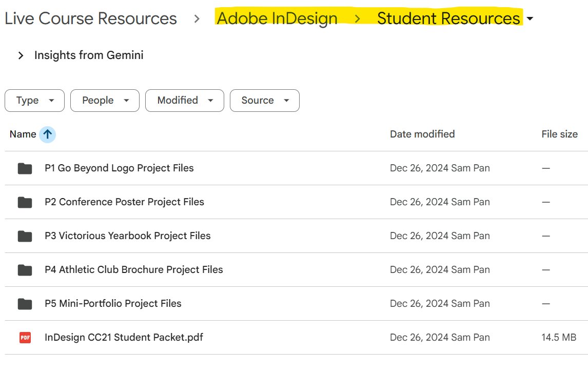Select InDesign CC21 Student Packet.pdf file name
The image size is (588, 372).
[124, 338]
